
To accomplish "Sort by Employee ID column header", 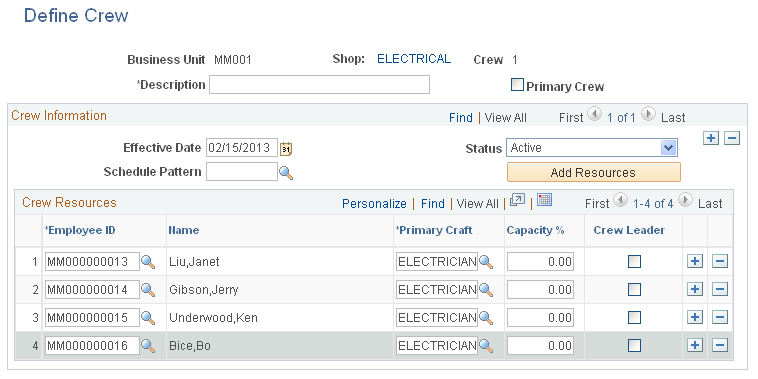I will (x=80, y=231).
